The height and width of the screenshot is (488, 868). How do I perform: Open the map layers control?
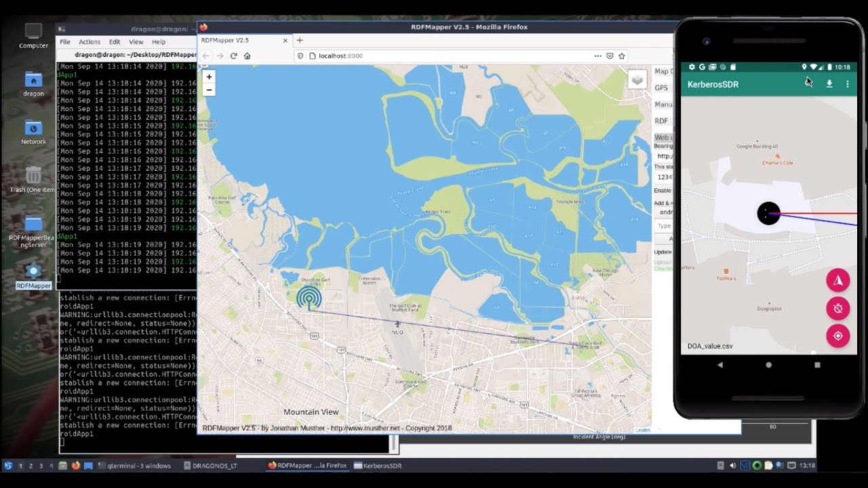click(x=637, y=80)
